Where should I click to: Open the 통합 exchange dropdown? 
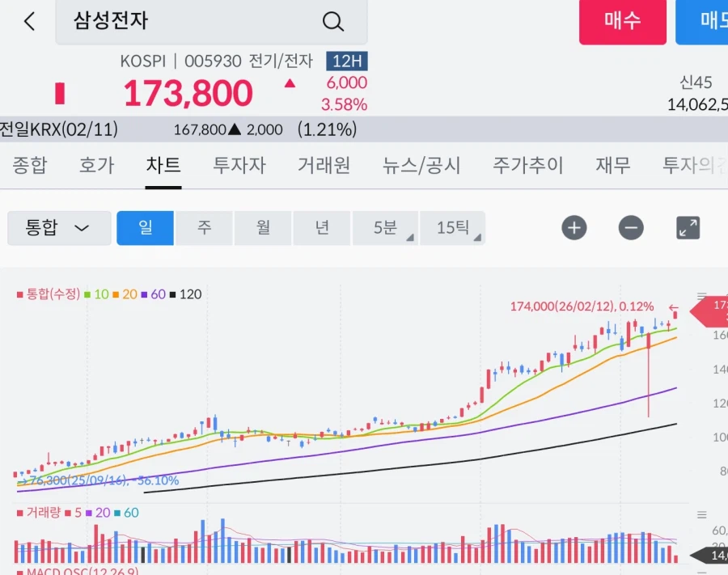(x=59, y=228)
